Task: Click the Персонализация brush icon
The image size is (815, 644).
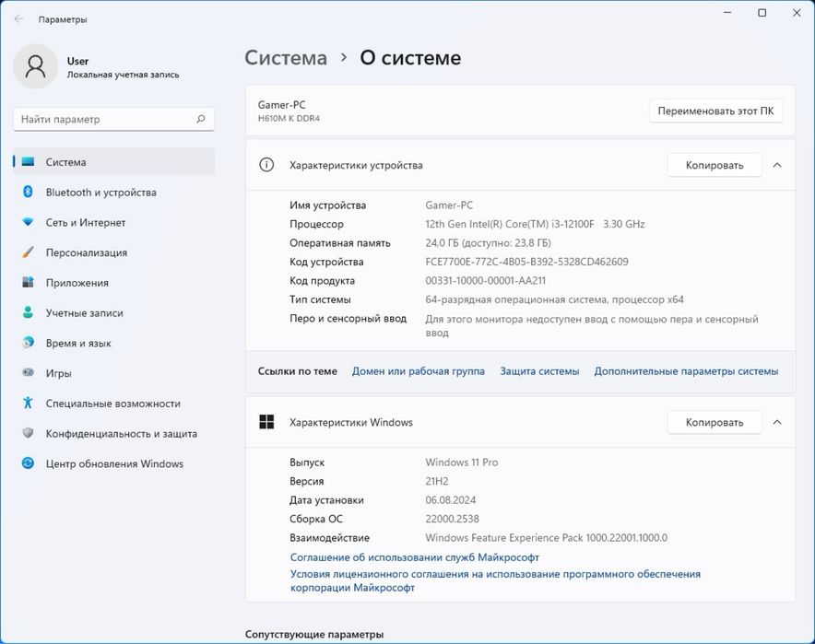Action: [28, 252]
